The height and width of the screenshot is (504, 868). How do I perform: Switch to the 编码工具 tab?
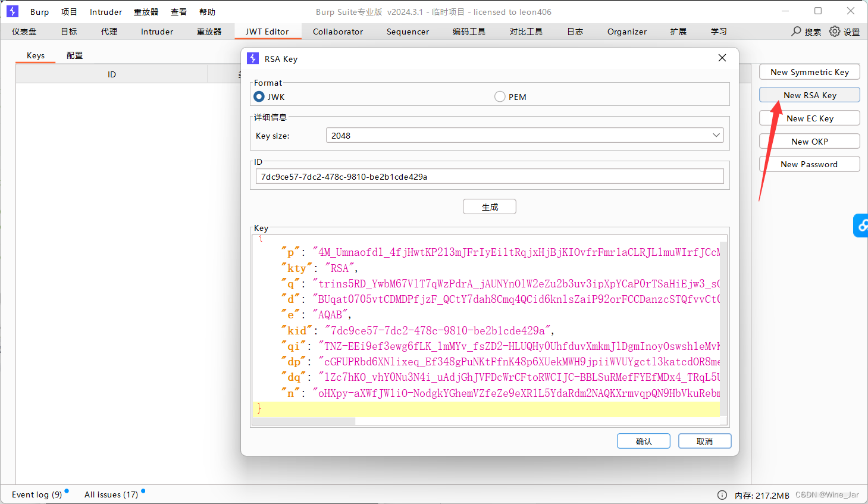(469, 32)
